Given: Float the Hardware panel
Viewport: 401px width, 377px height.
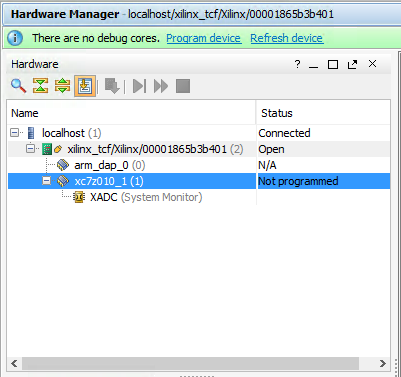Looking at the screenshot, I should point(352,64).
